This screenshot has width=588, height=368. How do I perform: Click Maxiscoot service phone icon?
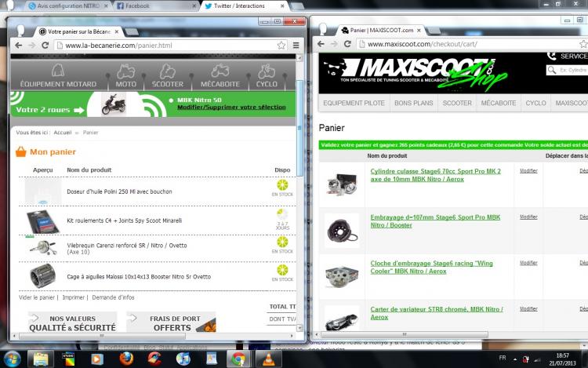click(552, 56)
